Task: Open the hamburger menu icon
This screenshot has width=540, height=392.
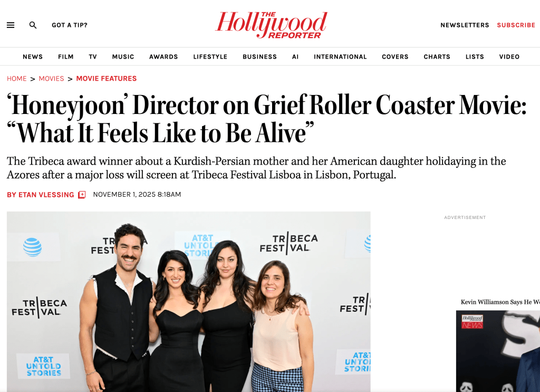Action: click(11, 25)
